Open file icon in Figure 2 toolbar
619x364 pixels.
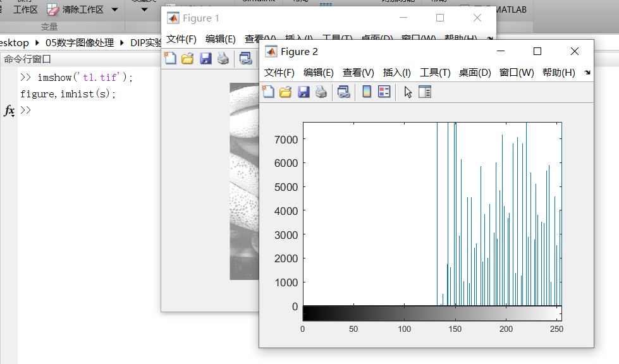pos(285,92)
